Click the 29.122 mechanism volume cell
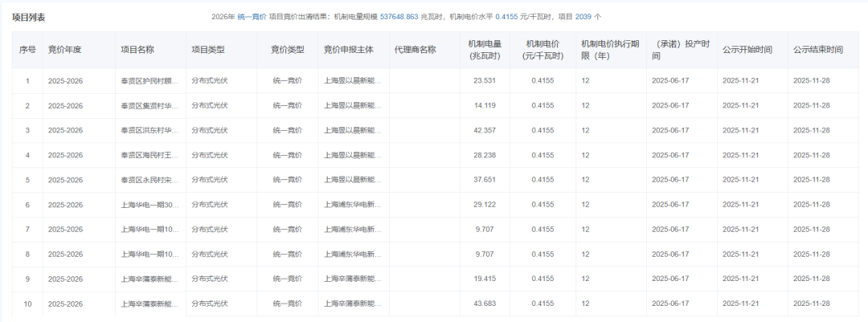Viewport: 868px width, 322px height. tap(484, 205)
